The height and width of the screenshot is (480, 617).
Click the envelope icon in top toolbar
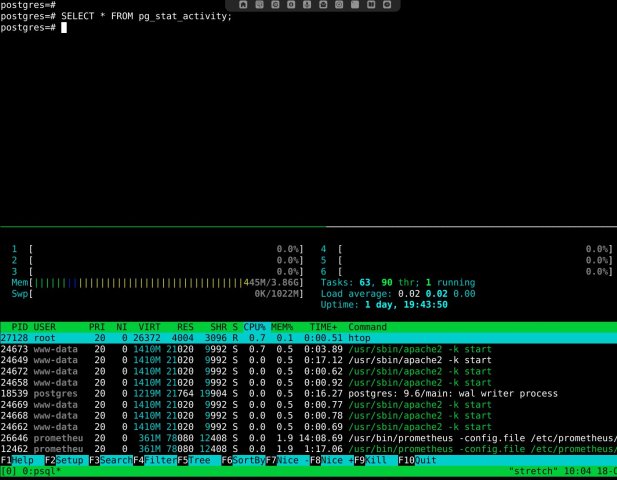(x=323, y=5)
